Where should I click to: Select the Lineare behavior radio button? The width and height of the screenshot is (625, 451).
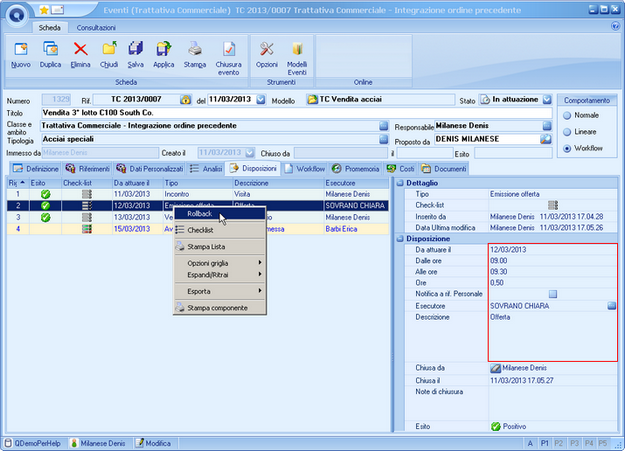(567, 132)
